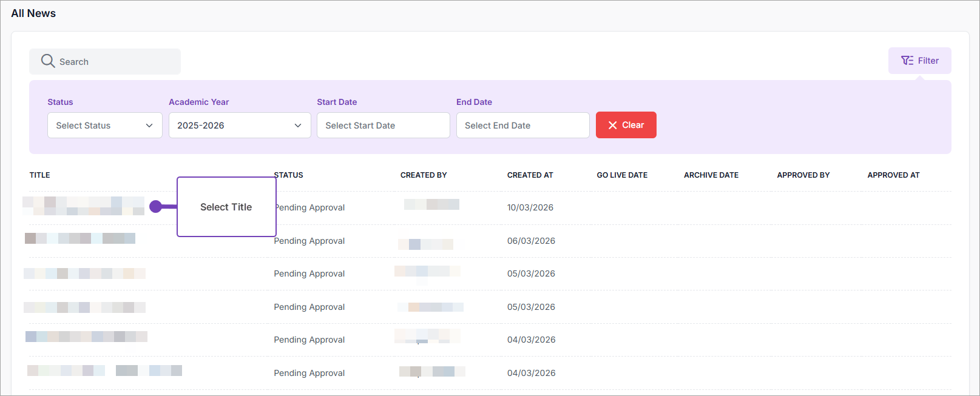The image size is (980, 396).
Task: Click the Select Start Date field
Action: [383, 126]
